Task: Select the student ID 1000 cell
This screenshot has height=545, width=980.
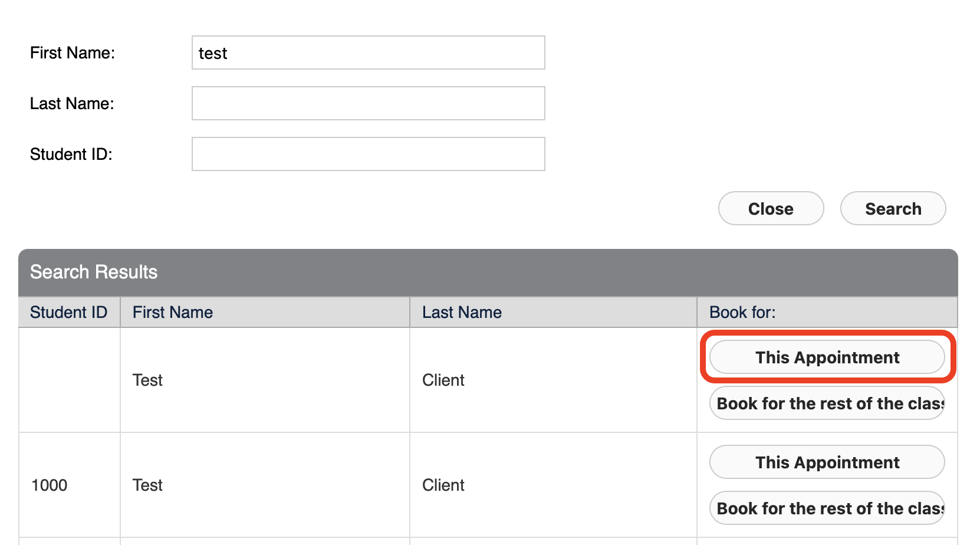Action: tap(50, 485)
